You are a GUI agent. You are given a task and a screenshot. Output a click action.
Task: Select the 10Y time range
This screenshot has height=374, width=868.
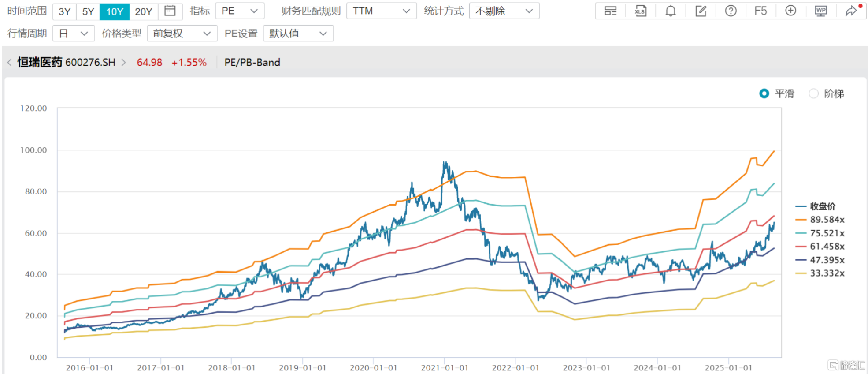point(115,11)
